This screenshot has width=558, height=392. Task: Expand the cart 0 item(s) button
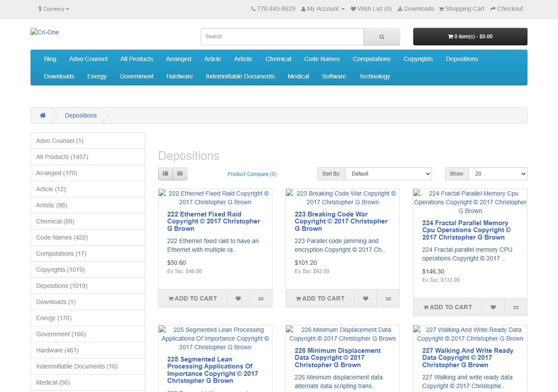pos(470,37)
